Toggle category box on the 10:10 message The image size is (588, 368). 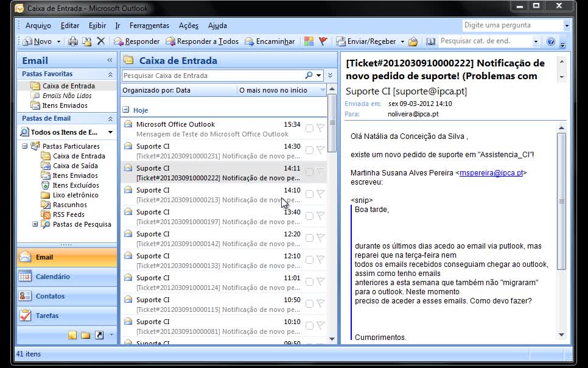(x=309, y=326)
